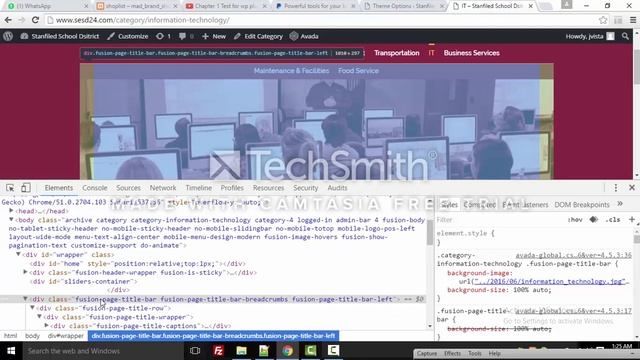
Task: Open the Security panel
Action: coord(305,188)
